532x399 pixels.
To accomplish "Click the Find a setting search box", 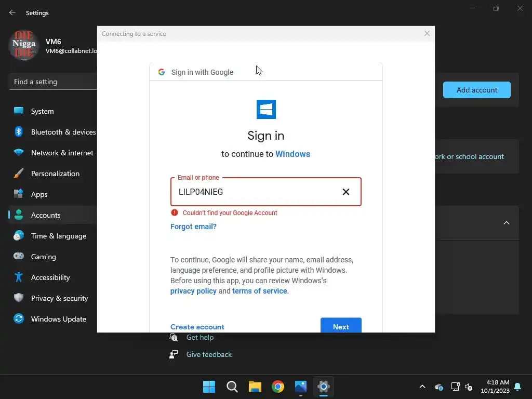I will (x=53, y=82).
